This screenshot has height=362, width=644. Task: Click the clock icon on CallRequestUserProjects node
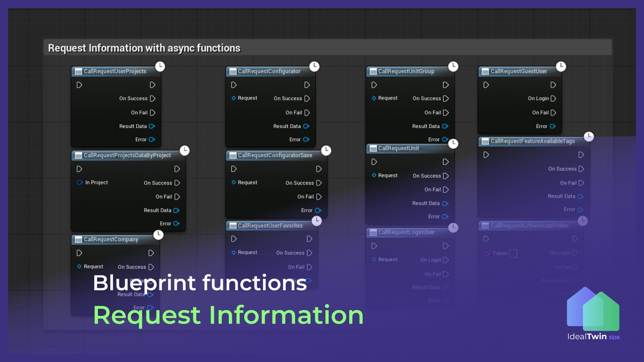160,66
